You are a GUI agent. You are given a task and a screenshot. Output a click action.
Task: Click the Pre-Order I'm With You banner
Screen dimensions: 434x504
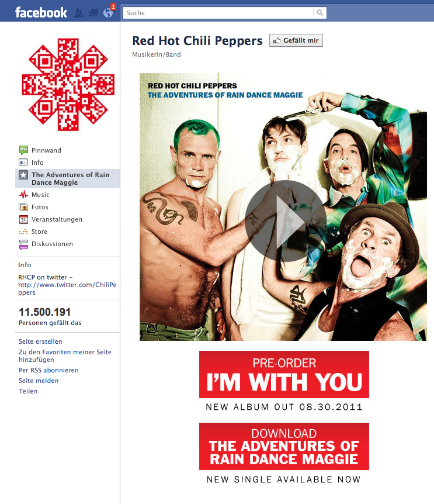(x=284, y=374)
